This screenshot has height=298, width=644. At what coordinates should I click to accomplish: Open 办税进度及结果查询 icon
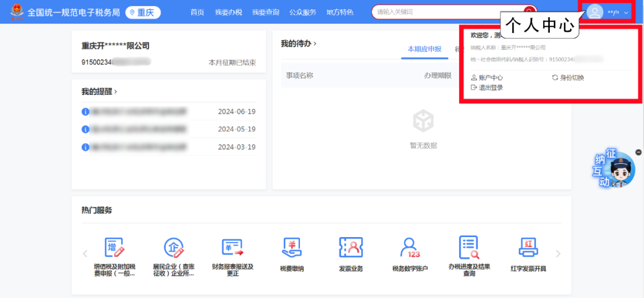[469, 247]
